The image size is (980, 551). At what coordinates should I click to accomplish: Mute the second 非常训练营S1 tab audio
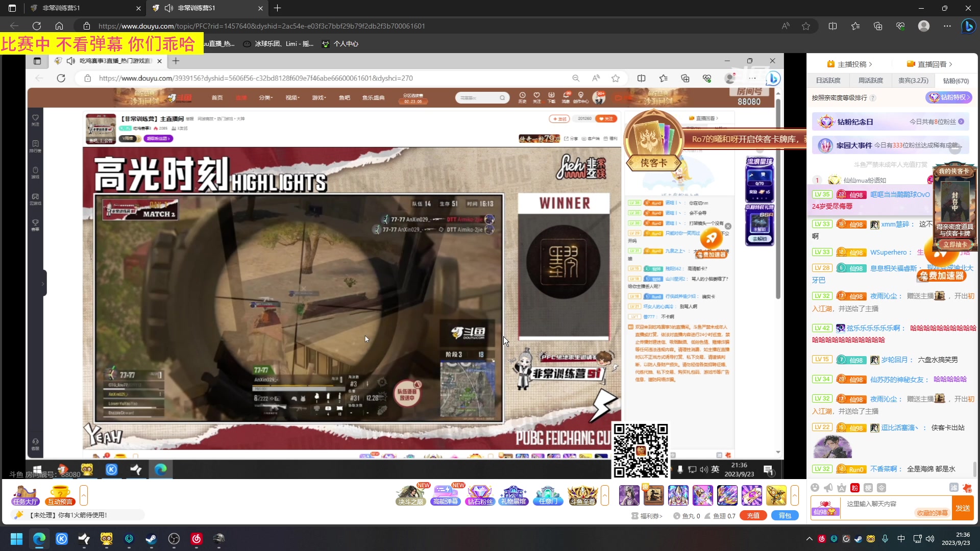click(x=169, y=8)
